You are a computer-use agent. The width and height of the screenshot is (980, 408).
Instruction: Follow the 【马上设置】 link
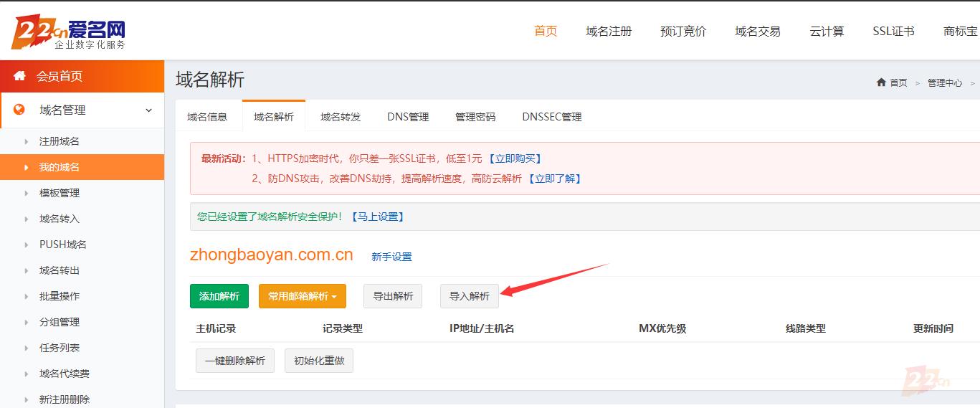pyautogui.click(x=377, y=217)
